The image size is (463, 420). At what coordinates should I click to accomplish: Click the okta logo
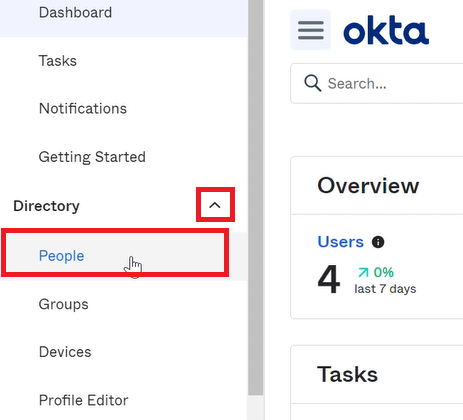pyautogui.click(x=386, y=30)
